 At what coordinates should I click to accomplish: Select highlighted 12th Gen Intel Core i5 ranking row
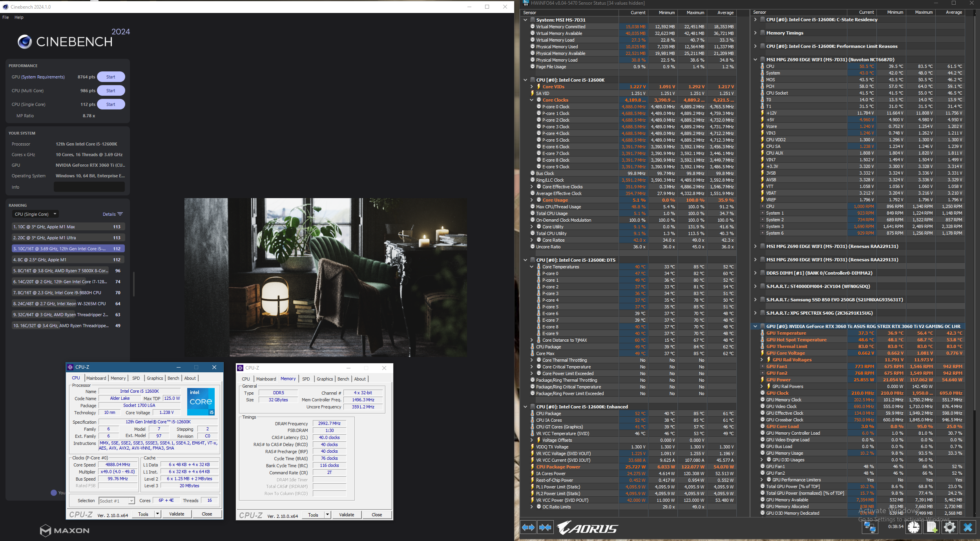tap(68, 249)
